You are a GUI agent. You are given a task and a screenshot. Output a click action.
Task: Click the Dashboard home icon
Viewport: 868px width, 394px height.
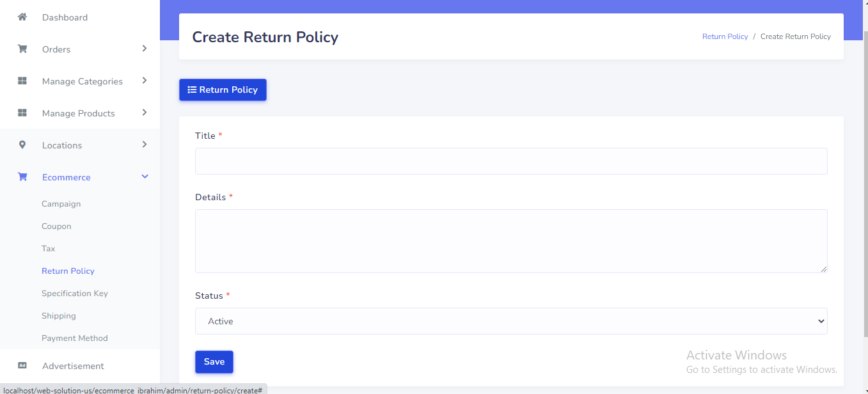point(22,17)
